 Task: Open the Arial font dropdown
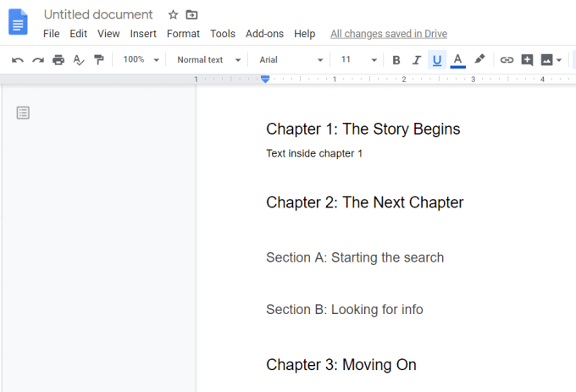(x=291, y=60)
